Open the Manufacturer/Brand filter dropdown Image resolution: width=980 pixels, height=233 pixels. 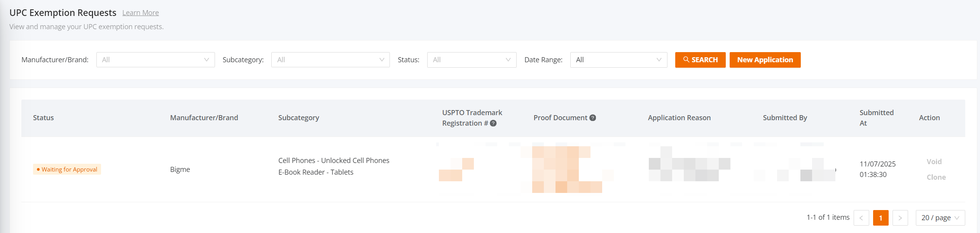[x=155, y=60]
